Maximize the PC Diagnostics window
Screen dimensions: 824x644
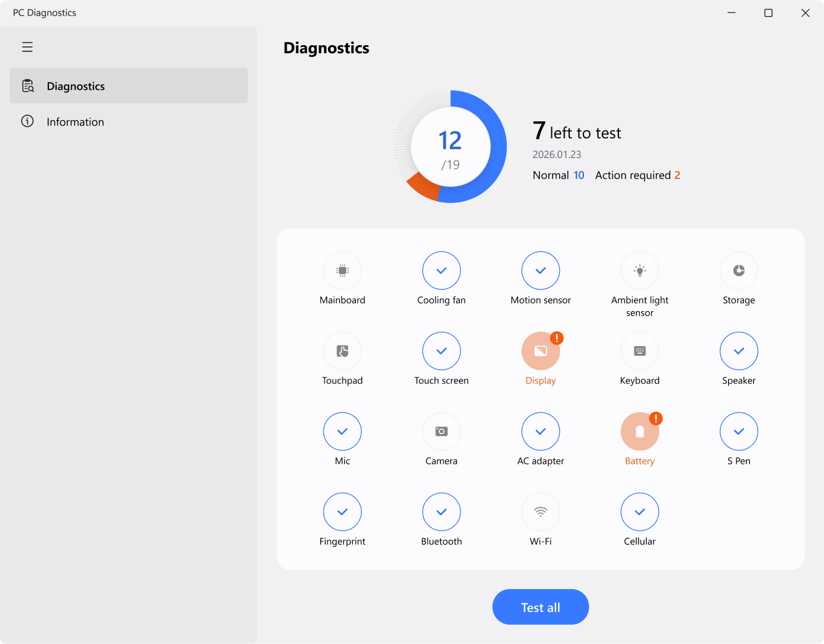pos(769,13)
